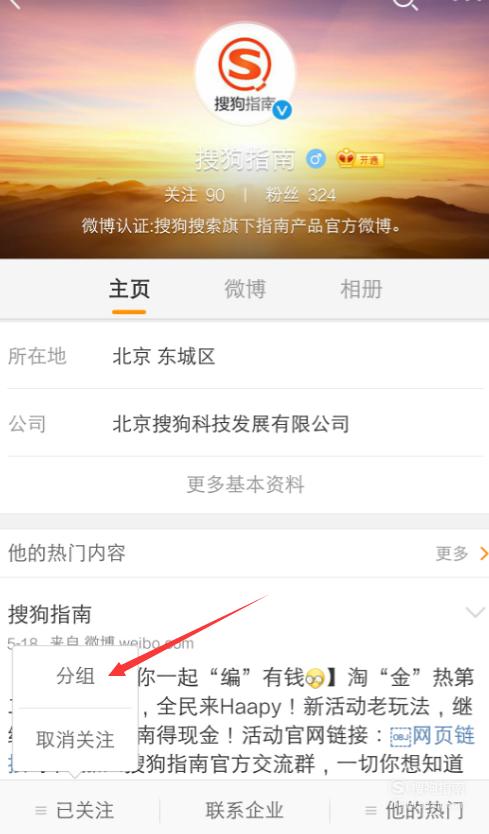Screen dimensions: 489x834
Task: Open the 关注 90 following list
Action: [x=194, y=195]
